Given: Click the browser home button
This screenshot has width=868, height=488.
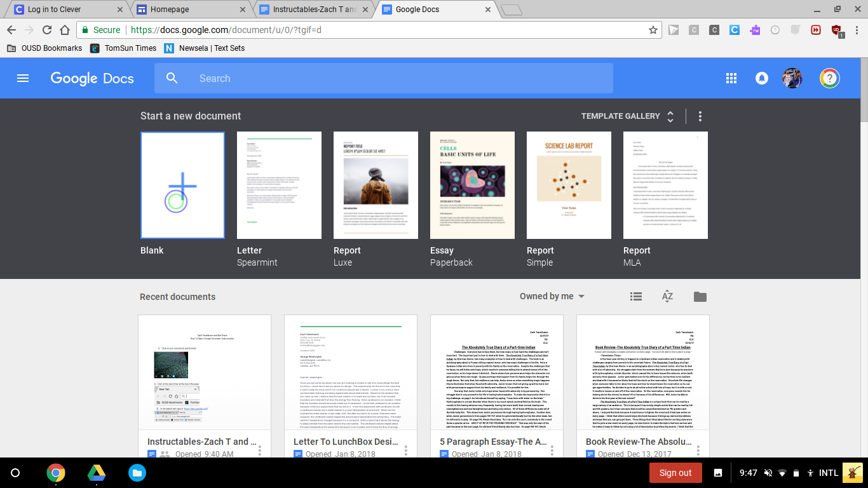Looking at the screenshot, I should [64, 30].
